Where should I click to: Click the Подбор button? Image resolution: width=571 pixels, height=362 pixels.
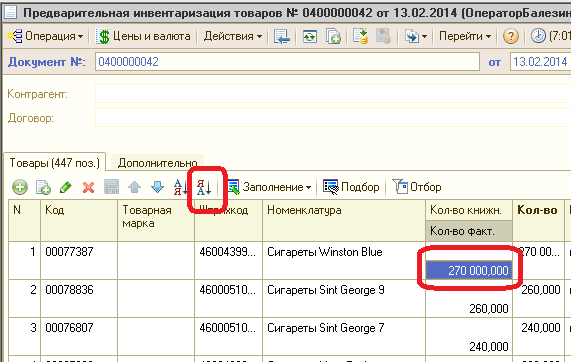[x=351, y=187]
